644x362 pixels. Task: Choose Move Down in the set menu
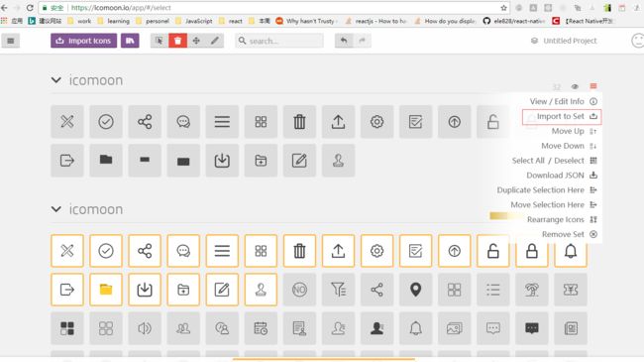[569, 146]
